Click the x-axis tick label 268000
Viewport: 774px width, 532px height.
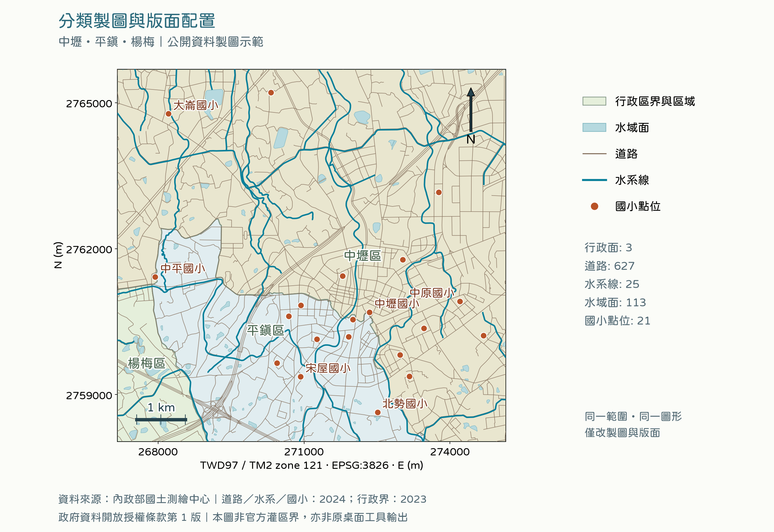(x=158, y=452)
